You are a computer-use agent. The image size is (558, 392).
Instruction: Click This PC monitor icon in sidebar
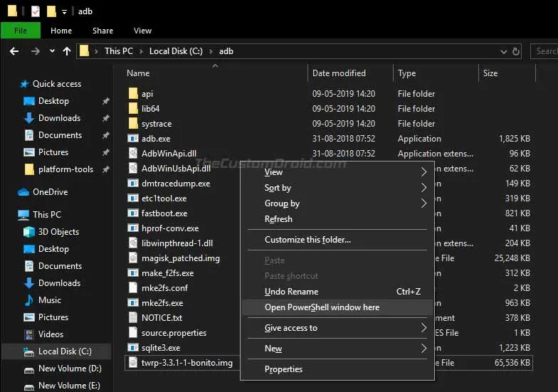click(23, 215)
